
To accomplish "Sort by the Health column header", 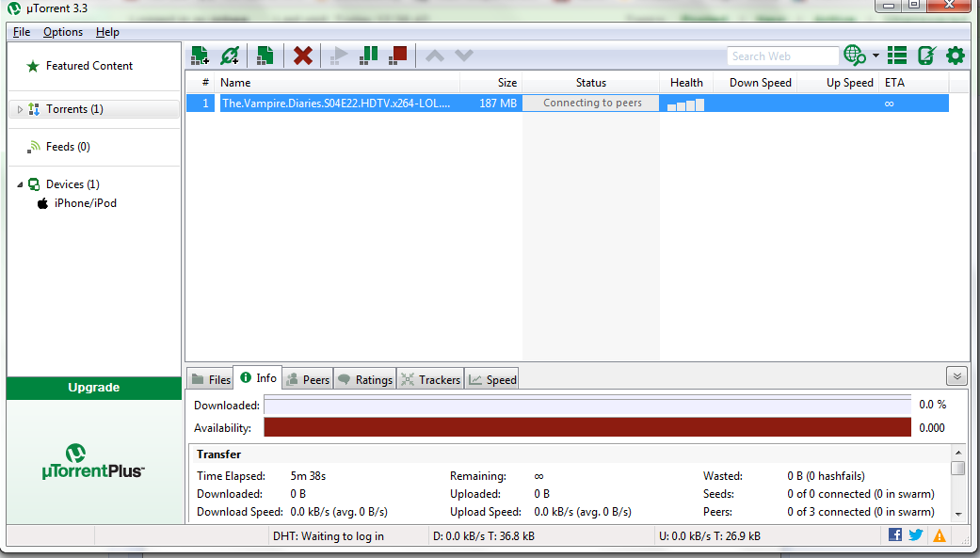I will (686, 83).
